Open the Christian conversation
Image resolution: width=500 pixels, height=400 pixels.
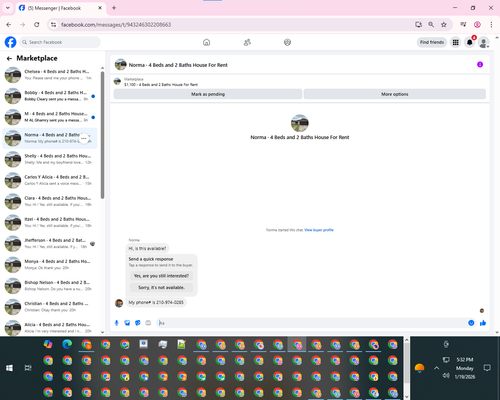coord(50,307)
